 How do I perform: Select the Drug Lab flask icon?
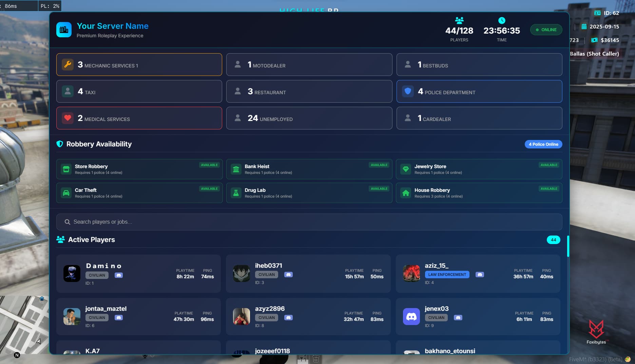(x=236, y=193)
